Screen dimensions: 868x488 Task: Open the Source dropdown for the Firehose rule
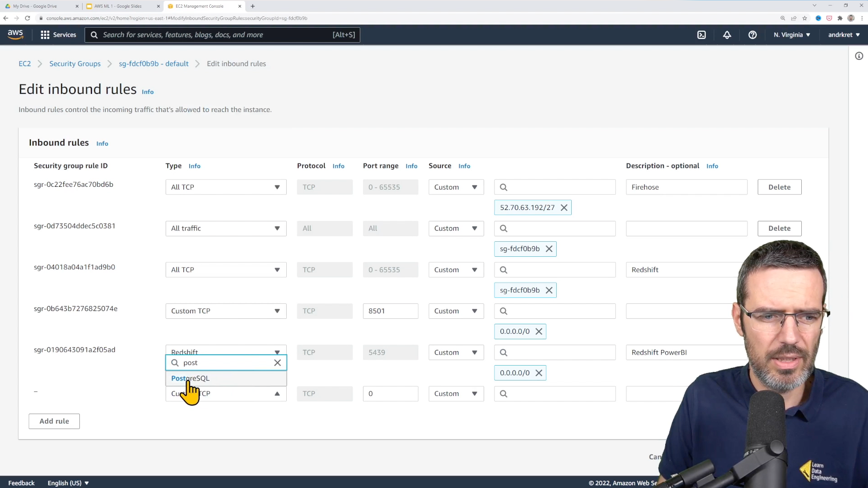[456, 187]
